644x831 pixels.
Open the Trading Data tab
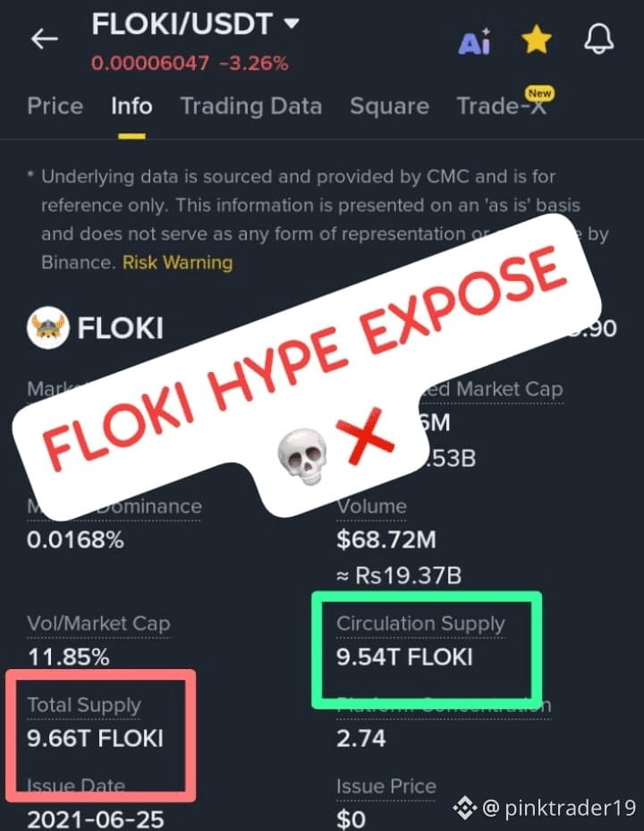point(250,106)
